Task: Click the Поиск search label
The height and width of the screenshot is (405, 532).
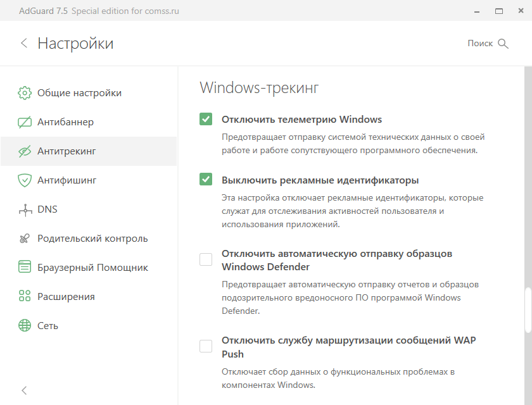Action: point(480,44)
